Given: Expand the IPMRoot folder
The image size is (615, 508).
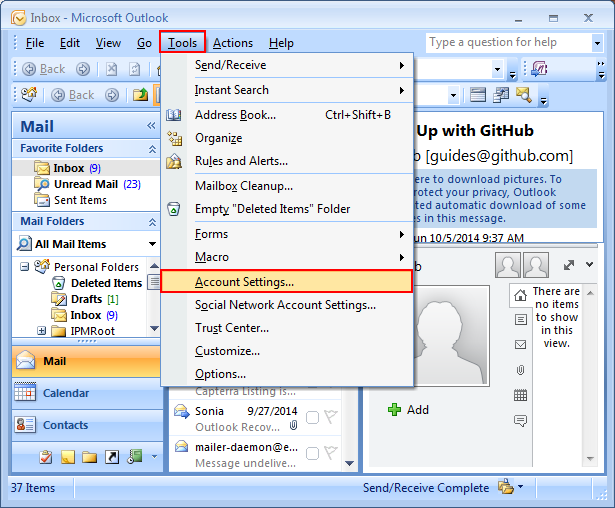Looking at the screenshot, I should 42,331.
